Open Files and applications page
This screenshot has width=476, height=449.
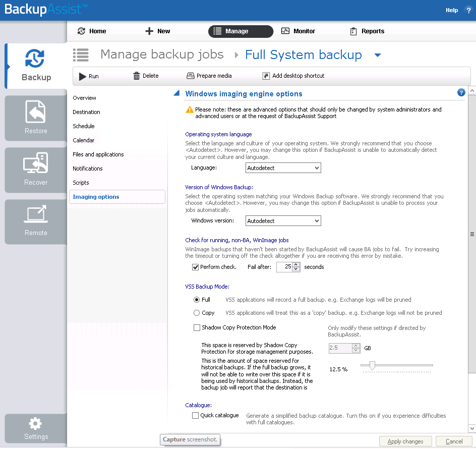(x=98, y=154)
